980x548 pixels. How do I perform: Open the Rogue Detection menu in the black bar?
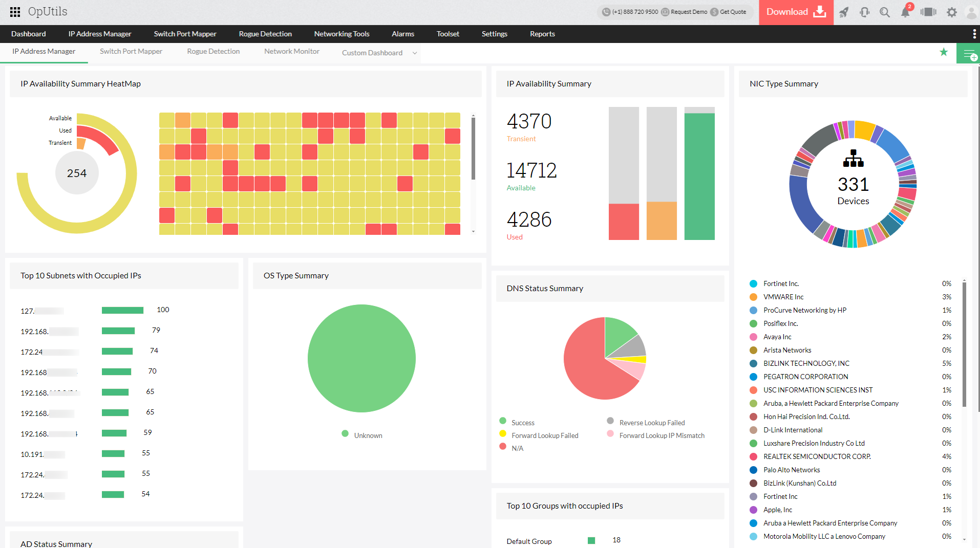coord(265,34)
